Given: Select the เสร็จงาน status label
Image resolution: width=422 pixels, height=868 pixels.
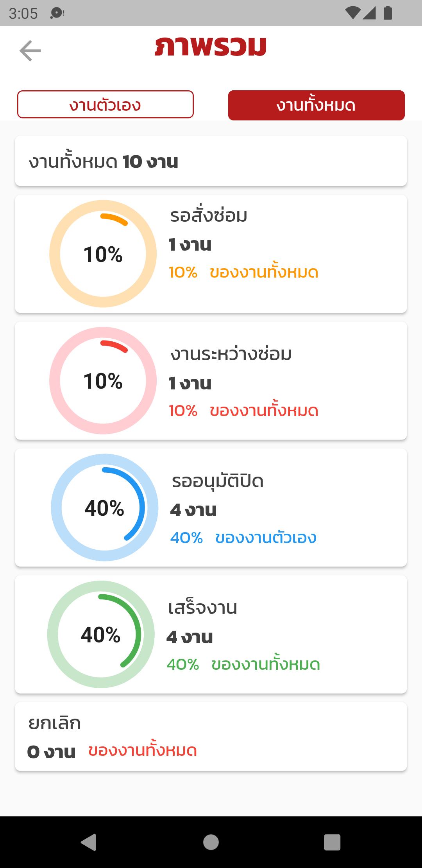Looking at the screenshot, I should click(x=202, y=608).
